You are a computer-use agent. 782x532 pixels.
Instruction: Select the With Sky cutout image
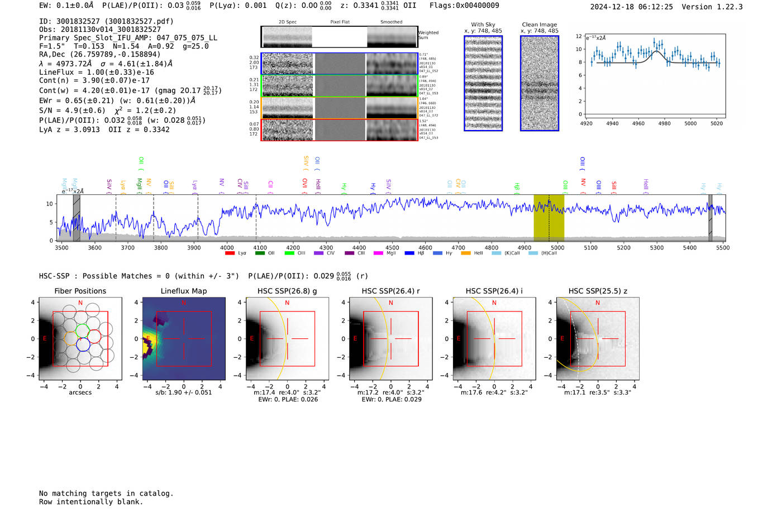(x=483, y=83)
